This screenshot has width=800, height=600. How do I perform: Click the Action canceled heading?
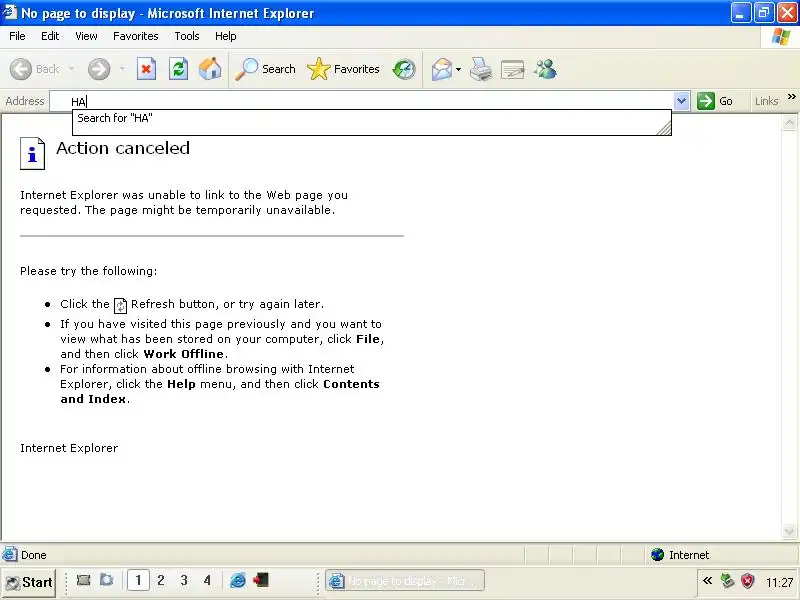pos(123,148)
